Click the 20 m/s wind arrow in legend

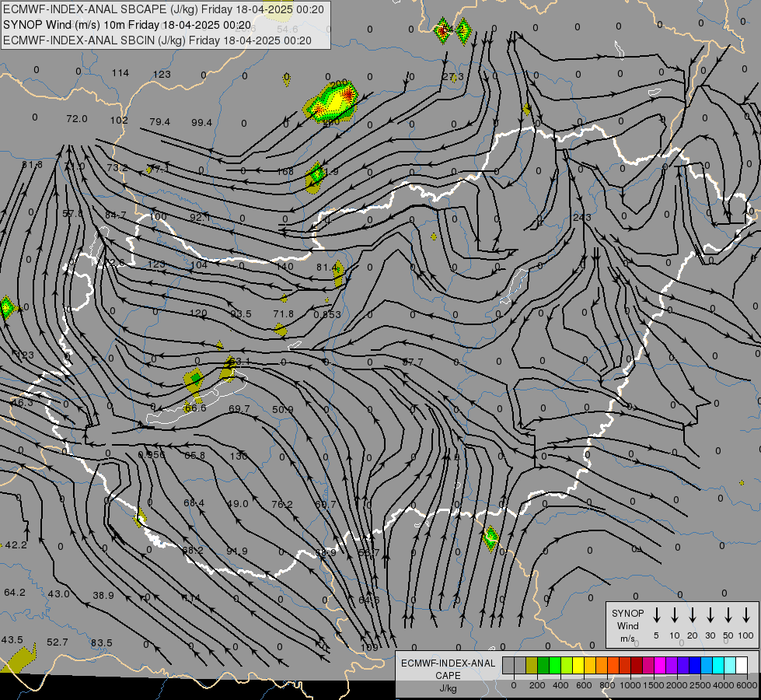point(692,615)
